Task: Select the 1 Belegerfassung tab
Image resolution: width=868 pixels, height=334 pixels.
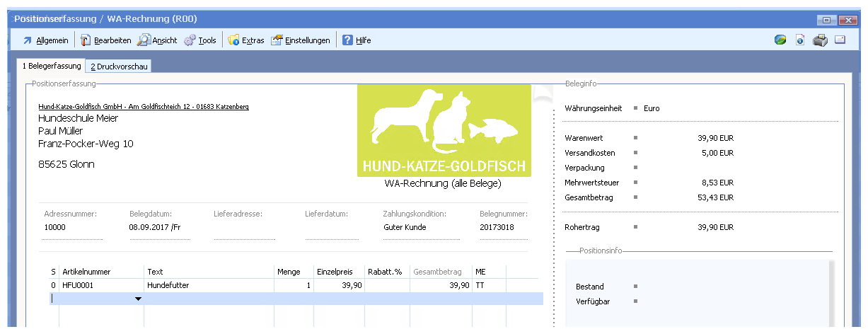Action: coord(52,66)
